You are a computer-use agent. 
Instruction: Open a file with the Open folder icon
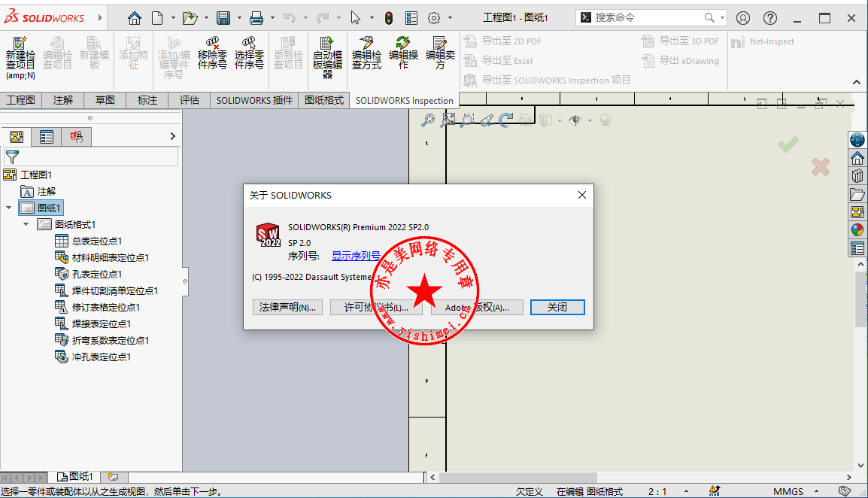[190, 18]
